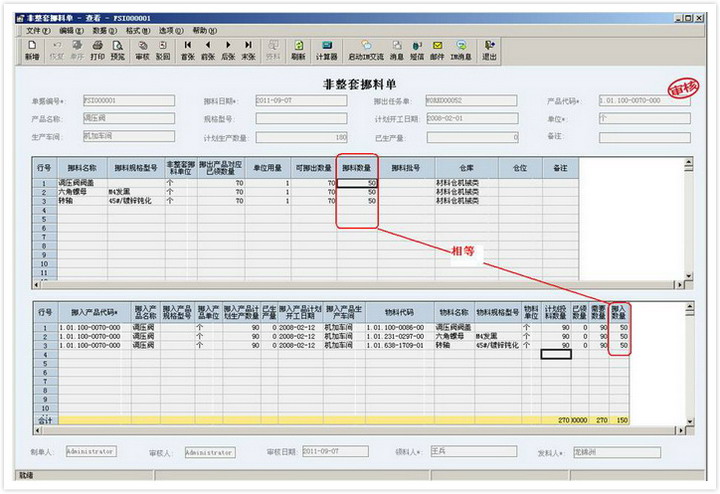The height and width of the screenshot is (494, 720).
Task: Open 预览 print preview icon
Action: click(x=118, y=51)
